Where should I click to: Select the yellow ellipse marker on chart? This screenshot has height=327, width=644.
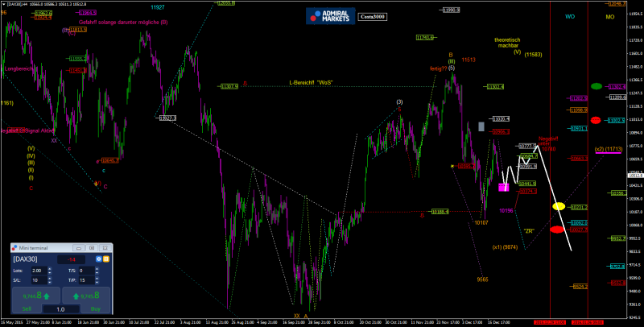(557, 207)
